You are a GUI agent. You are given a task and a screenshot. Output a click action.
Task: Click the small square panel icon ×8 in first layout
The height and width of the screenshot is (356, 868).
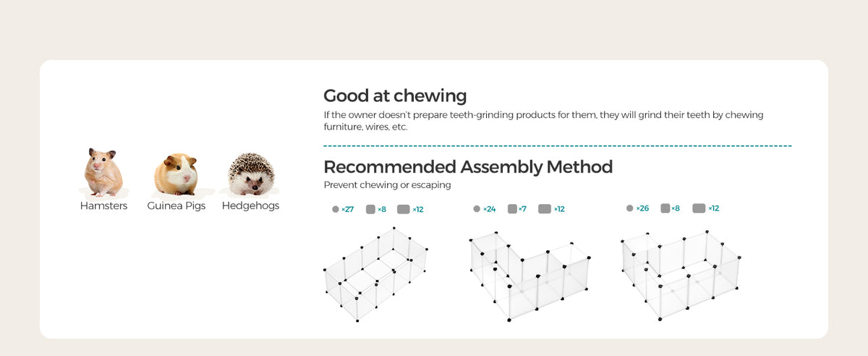pos(370,209)
